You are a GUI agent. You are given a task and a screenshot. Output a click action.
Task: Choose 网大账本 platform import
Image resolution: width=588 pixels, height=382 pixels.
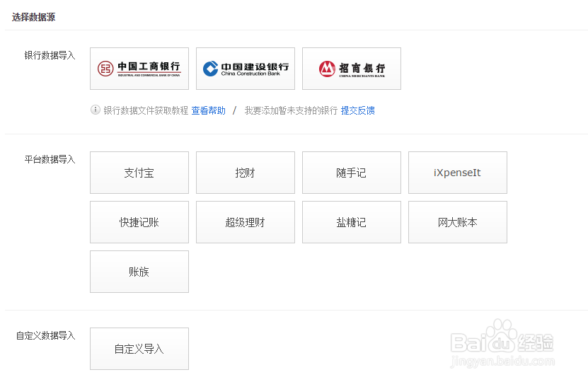point(458,222)
